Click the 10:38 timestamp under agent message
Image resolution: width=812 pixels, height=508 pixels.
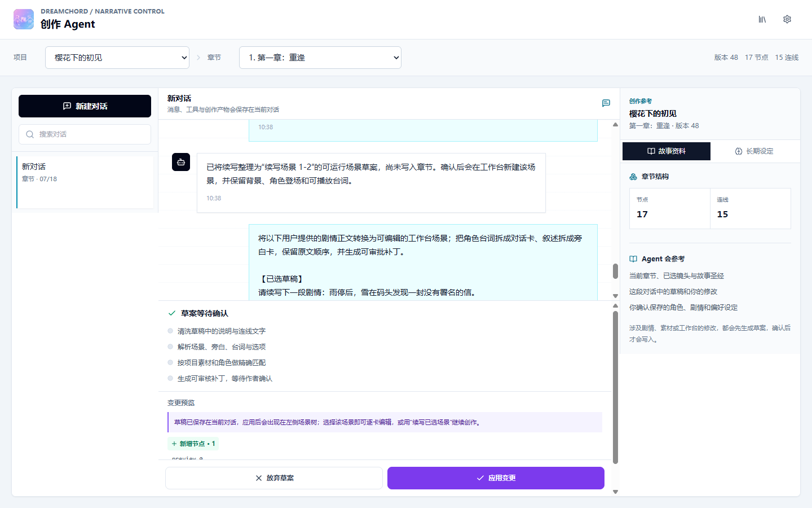pos(214,198)
